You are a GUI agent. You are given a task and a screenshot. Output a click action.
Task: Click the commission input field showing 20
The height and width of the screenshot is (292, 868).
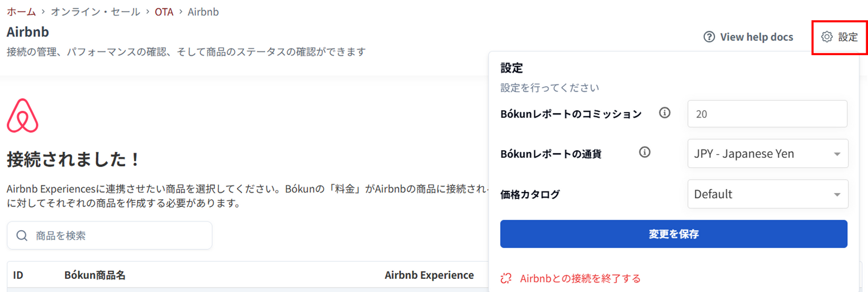coord(767,114)
